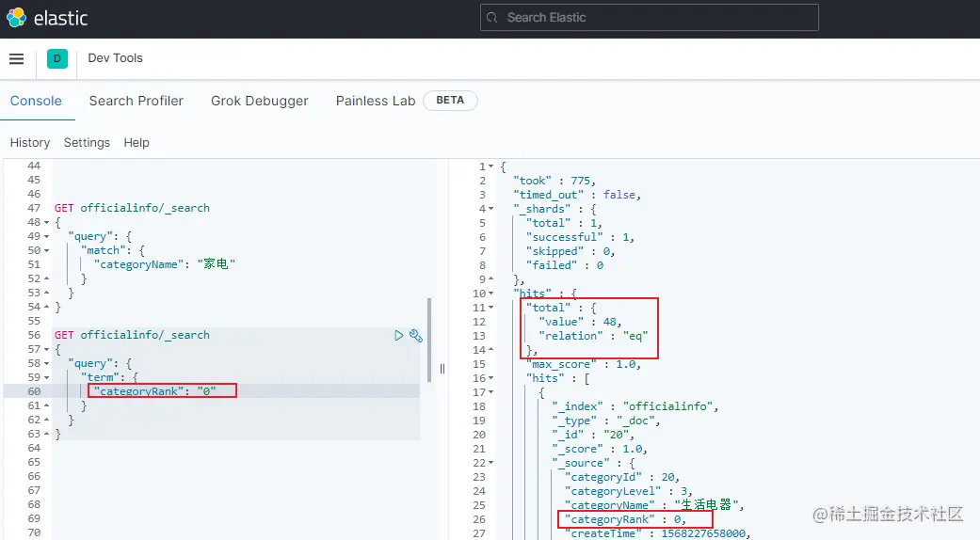Click the BETA badge
Screen dimensions: 980x540
point(450,101)
